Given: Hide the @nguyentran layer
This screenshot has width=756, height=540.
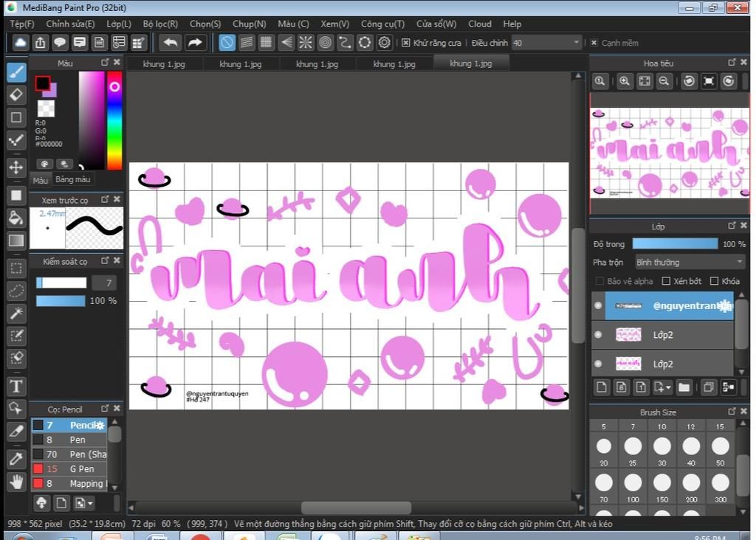Looking at the screenshot, I should [598, 305].
